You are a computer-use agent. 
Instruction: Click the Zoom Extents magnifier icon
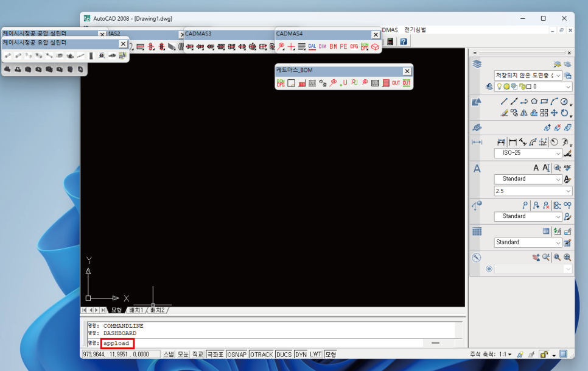[x=567, y=257]
